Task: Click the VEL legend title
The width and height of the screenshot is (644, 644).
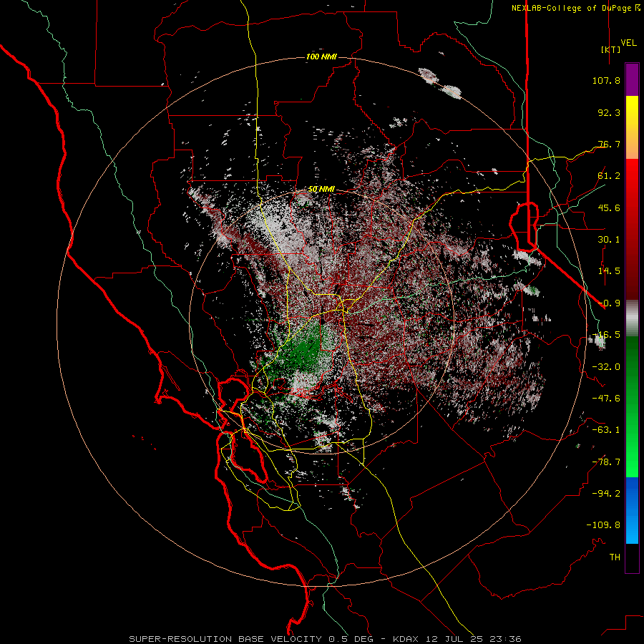Action: 628,43
